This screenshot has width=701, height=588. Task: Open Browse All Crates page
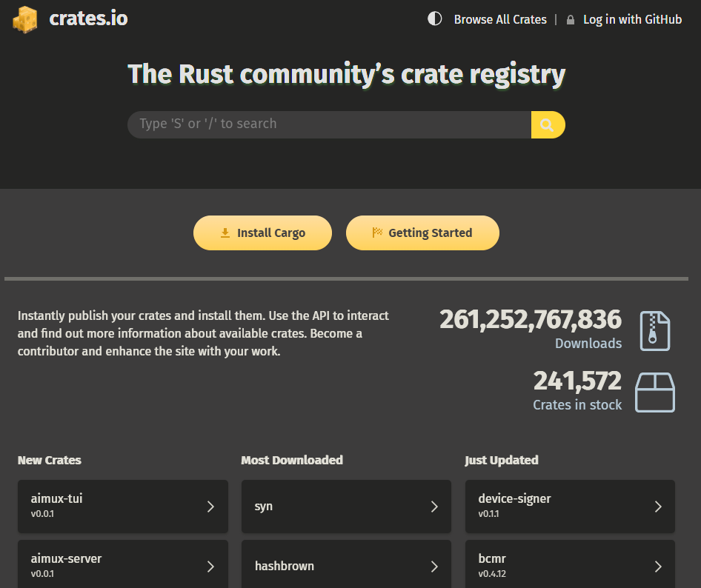pos(500,20)
